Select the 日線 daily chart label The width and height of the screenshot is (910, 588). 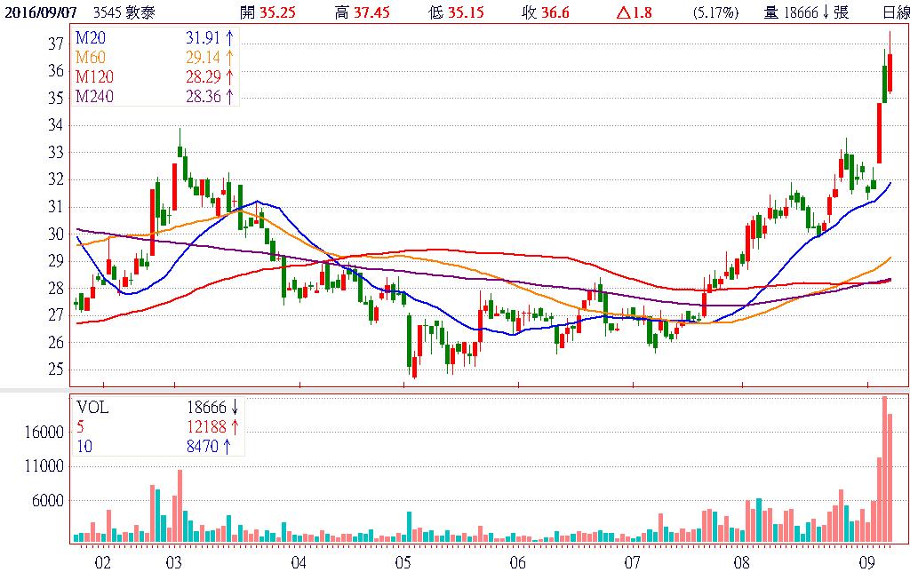click(895, 12)
